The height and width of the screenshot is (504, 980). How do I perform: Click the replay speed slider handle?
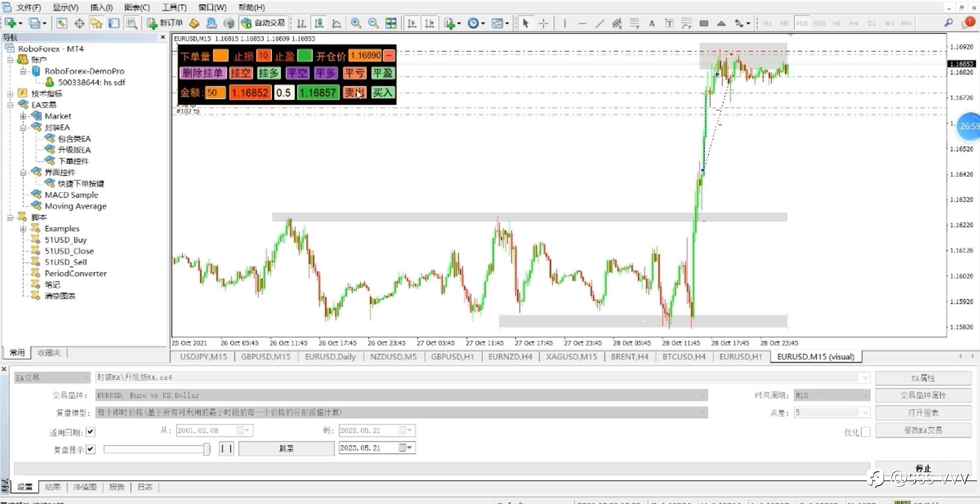pyautogui.click(x=206, y=449)
